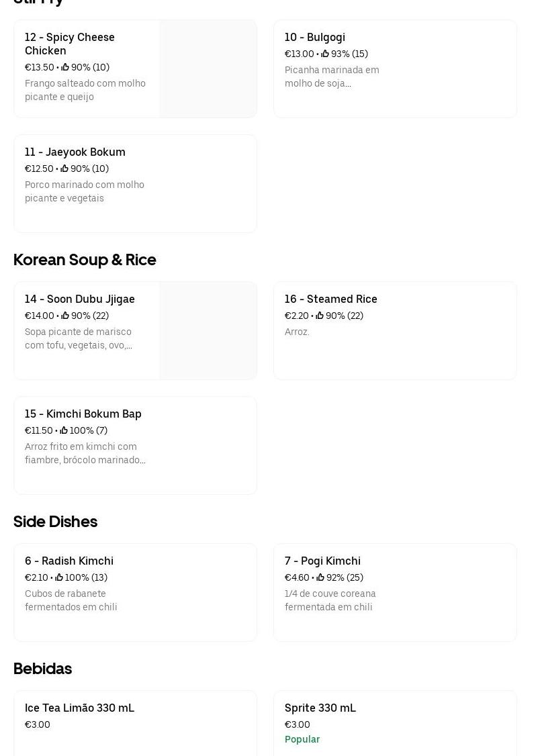540x756 pixels.
Task: Open the Spicy Cheese Chicken image thumbnail
Action: (x=208, y=68)
